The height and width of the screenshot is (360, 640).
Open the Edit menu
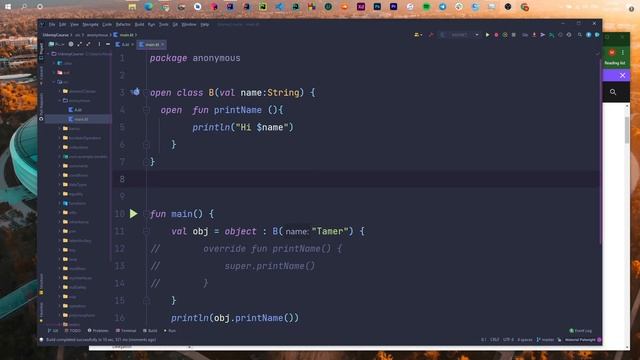pyautogui.click(x=62, y=24)
